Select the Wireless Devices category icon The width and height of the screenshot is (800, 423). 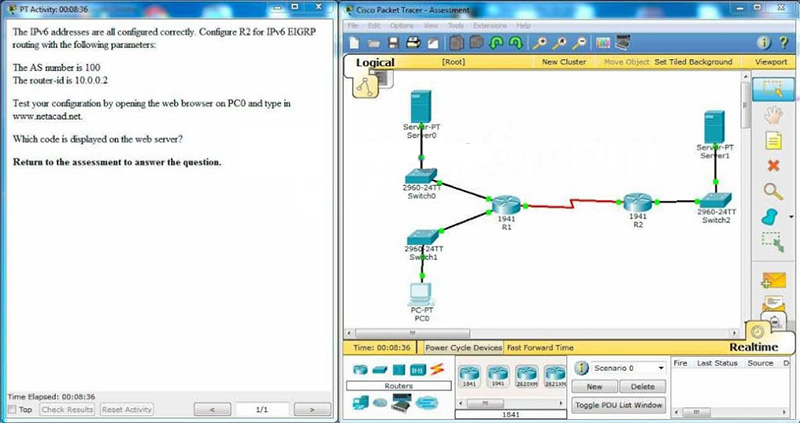click(418, 369)
